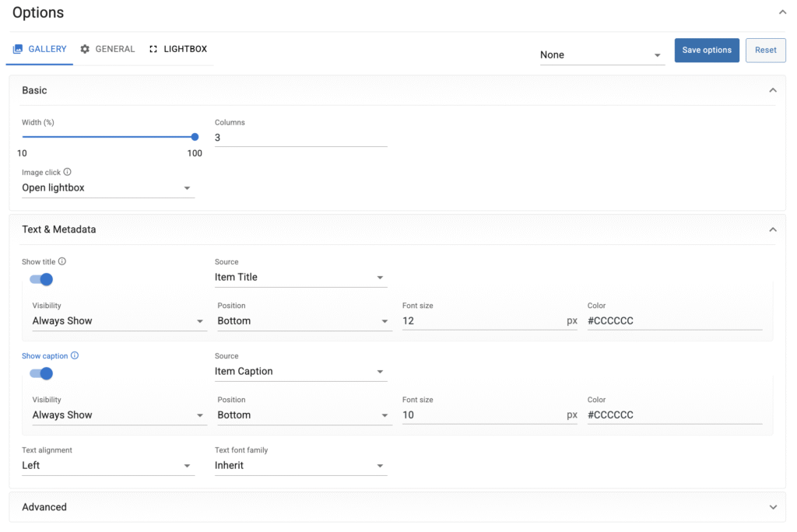Click the Reset button
797x532 pixels.
point(765,51)
